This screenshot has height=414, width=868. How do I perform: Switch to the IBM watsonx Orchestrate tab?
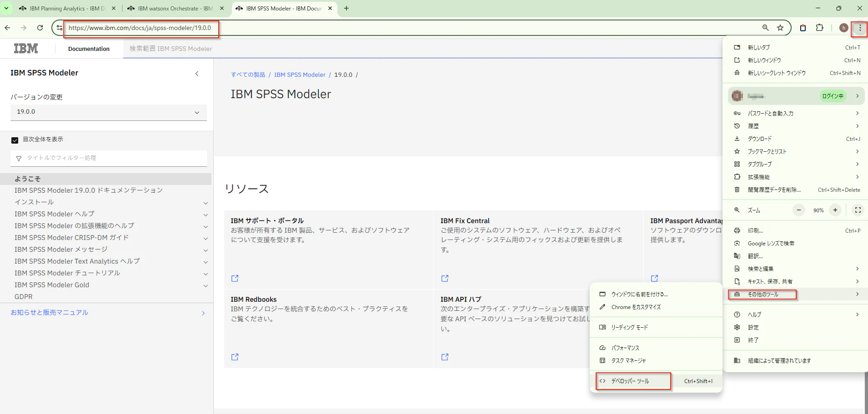[176, 8]
